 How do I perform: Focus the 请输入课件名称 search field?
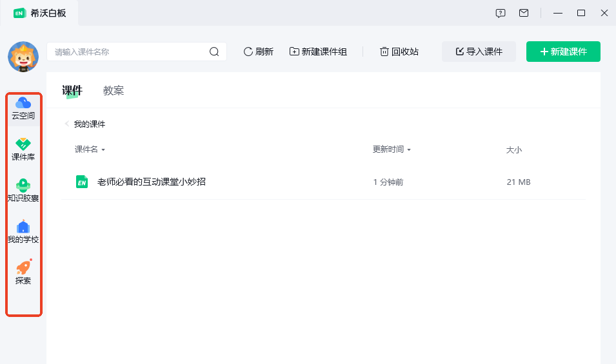point(137,52)
